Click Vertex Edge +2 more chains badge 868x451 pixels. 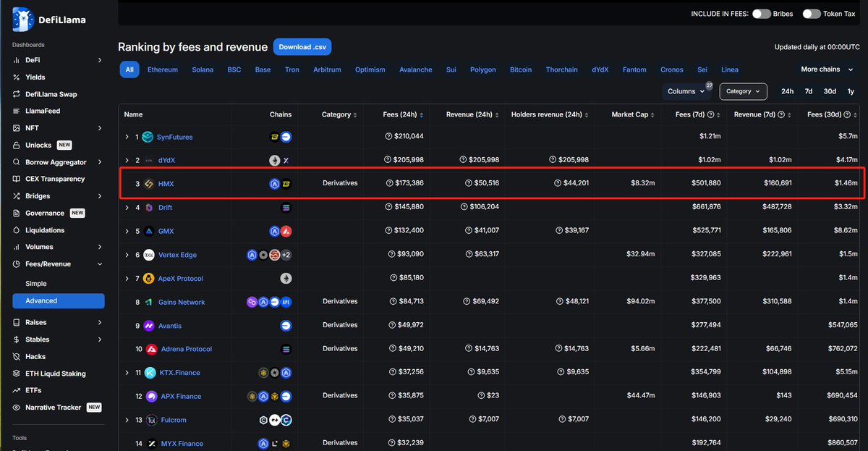pyautogui.click(x=286, y=255)
